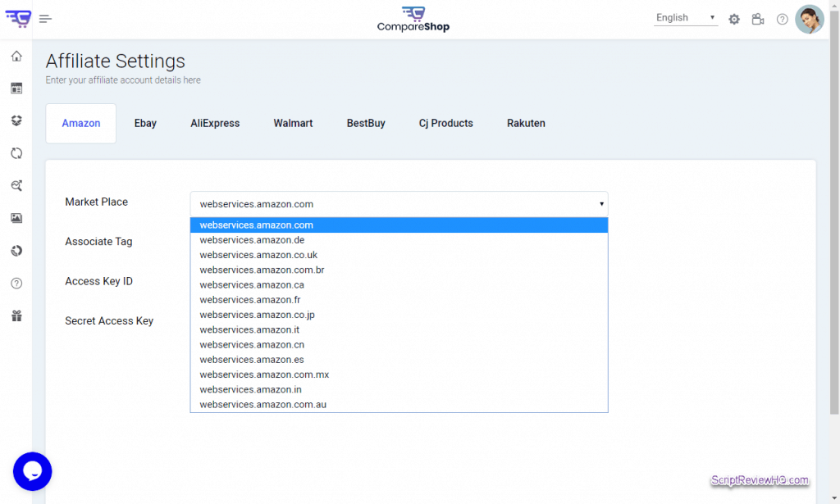
Task: Click the Access Key ID label
Action: (x=98, y=281)
